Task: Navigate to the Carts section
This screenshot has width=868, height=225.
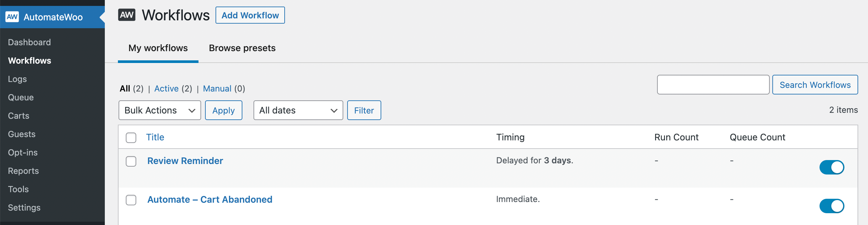Action: (18, 115)
